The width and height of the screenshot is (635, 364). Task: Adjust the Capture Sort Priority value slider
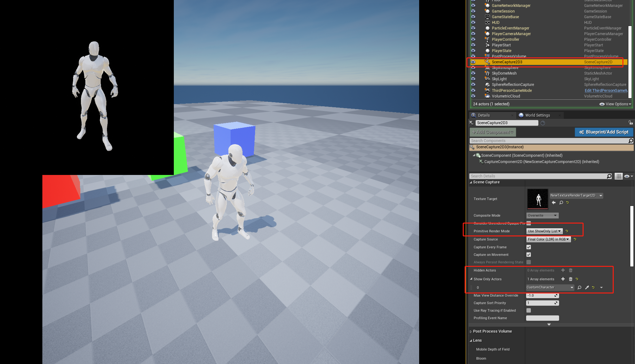point(542,303)
